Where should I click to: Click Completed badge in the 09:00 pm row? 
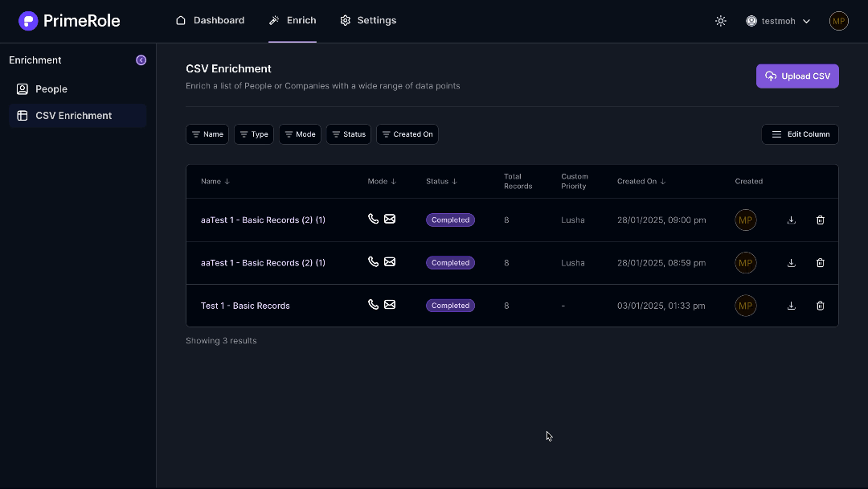click(x=450, y=220)
